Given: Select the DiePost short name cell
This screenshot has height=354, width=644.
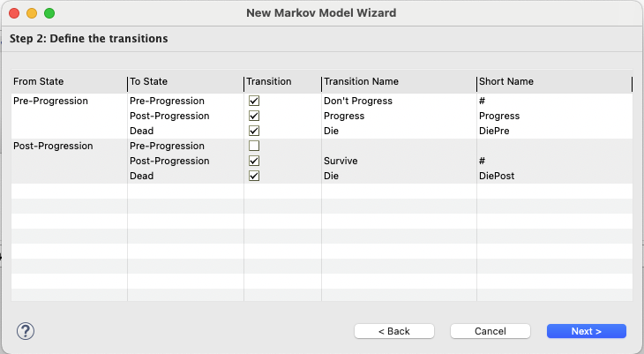Looking at the screenshot, I should [x=497, y=176].
